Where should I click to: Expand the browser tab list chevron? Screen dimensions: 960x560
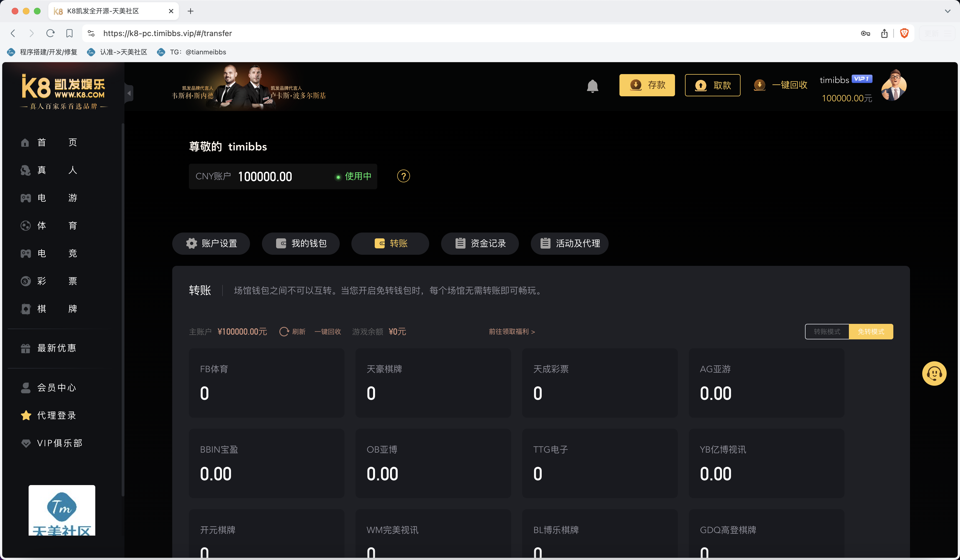947,11
